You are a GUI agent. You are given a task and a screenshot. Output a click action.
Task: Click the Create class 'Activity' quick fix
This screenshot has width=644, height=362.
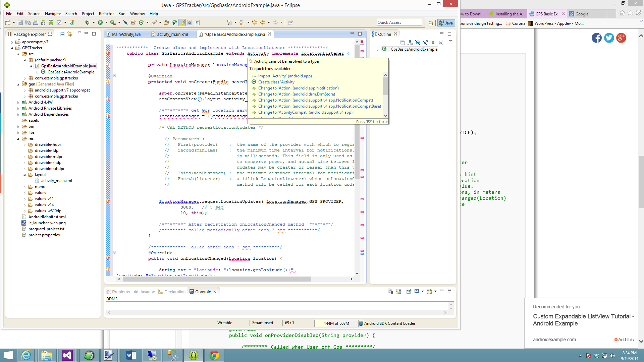(277, 82)
